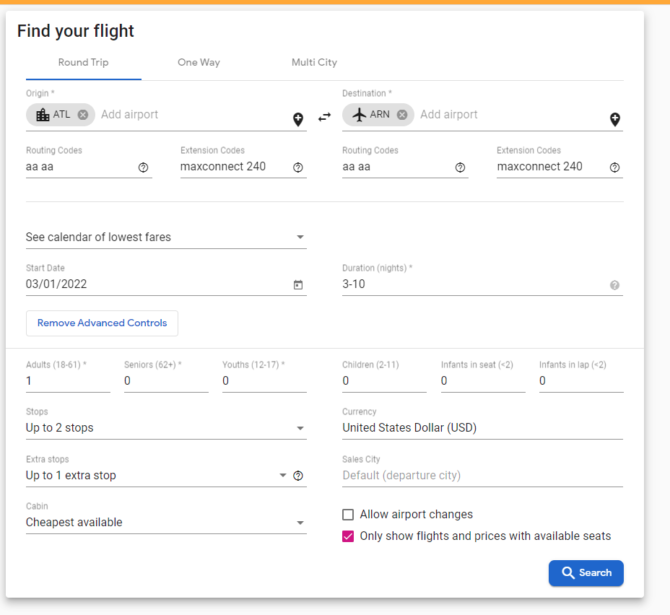Open nearby airports pin for Origin
This screenshot has height=615, width=670.
point(298,119)
